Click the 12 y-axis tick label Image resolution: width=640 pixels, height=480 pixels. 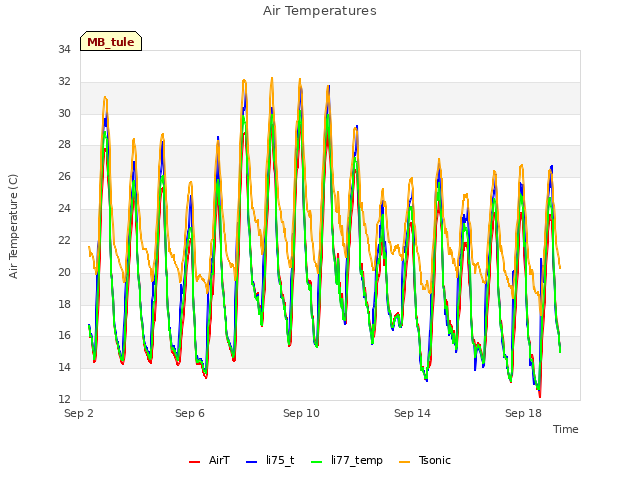click(x=64, y=399)
